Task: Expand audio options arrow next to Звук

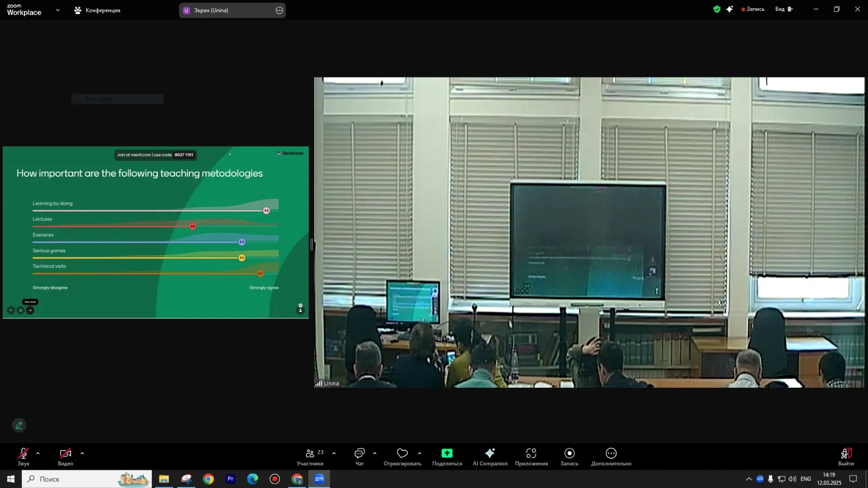Action: pyautogui.click(x=38, y=453)
